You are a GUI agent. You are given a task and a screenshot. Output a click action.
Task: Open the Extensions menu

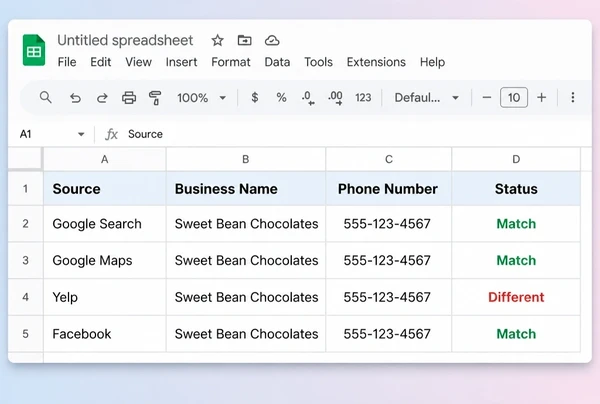[376, 62]
